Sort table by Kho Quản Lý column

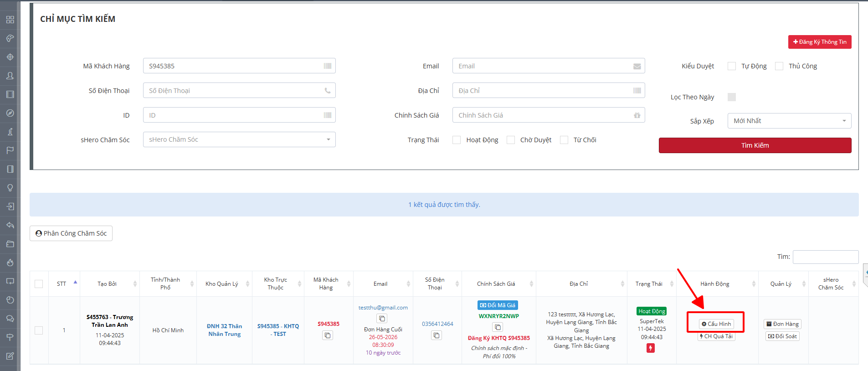point(224,284)
